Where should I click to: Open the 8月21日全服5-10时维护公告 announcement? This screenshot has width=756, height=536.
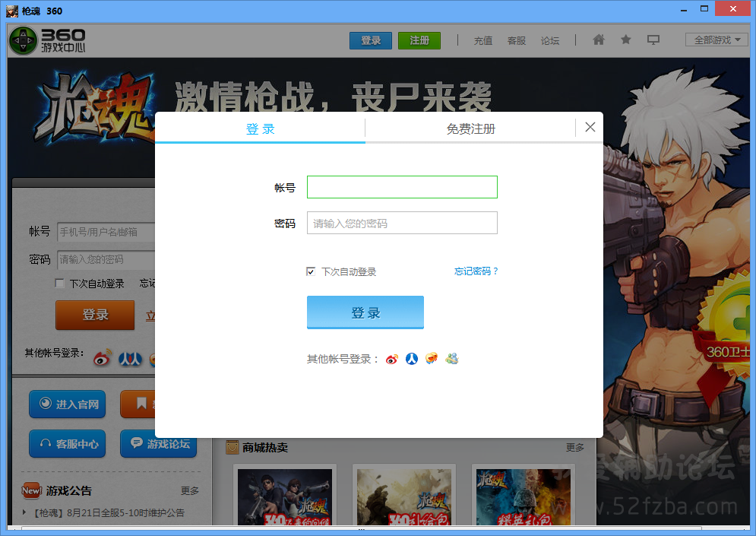tap(109, 513)
